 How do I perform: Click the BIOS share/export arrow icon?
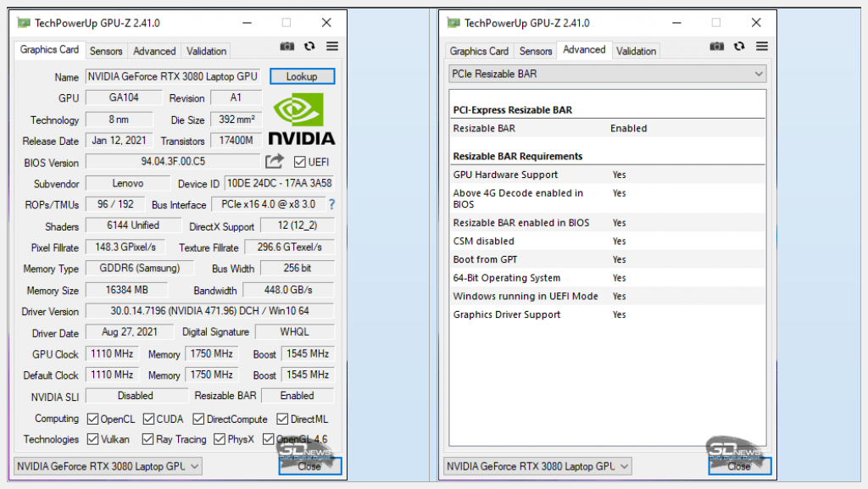click(274, 162)
